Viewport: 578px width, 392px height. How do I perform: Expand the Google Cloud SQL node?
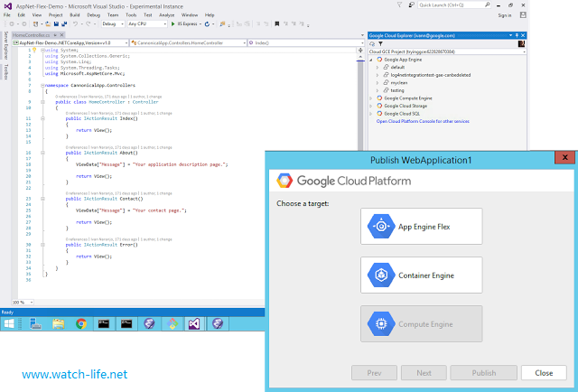tap(371, 114)
